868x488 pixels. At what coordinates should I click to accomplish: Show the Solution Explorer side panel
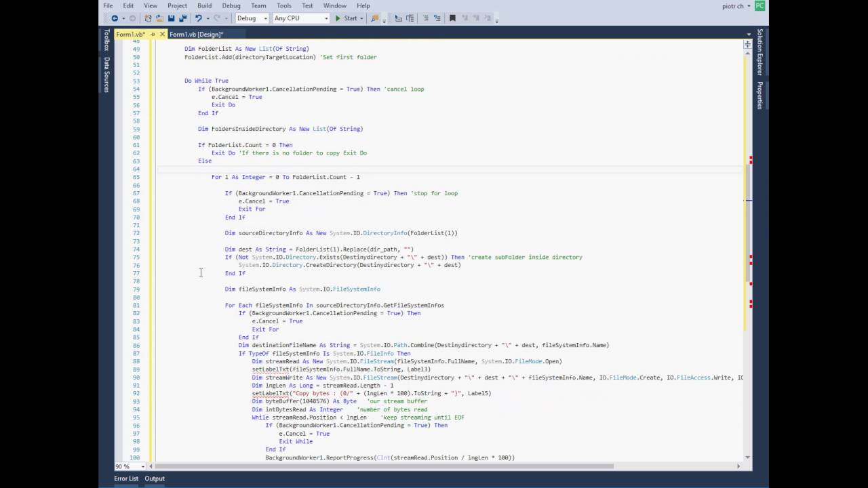click(759, 52)
